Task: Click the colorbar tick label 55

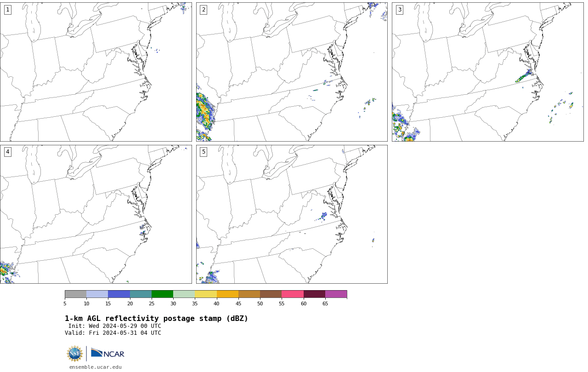Action: click(x=282, y=303)
